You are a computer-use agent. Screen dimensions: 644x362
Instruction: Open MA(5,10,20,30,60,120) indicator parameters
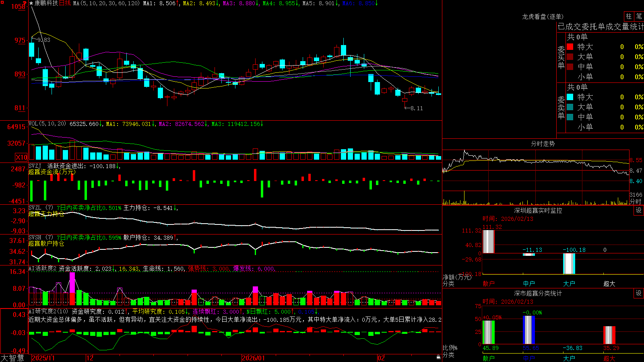click(x=106, y=3)
